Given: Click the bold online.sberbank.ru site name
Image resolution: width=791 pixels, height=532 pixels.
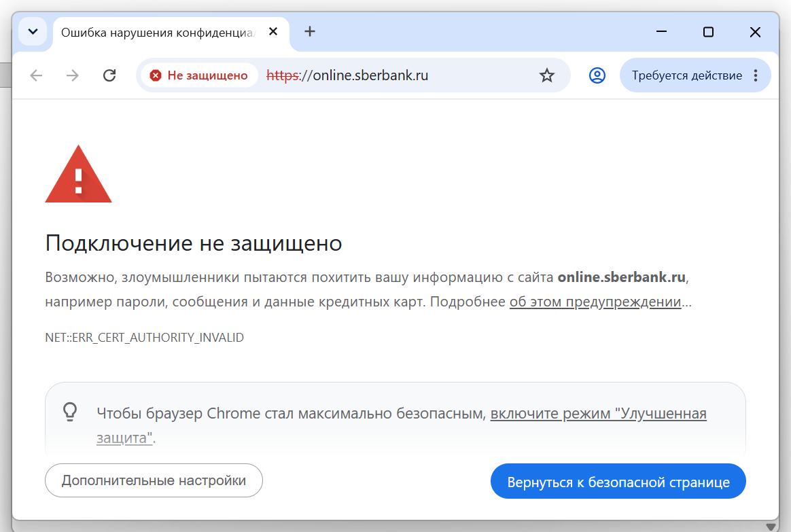Looking at the screenshot, I should (x=622, y=277).
